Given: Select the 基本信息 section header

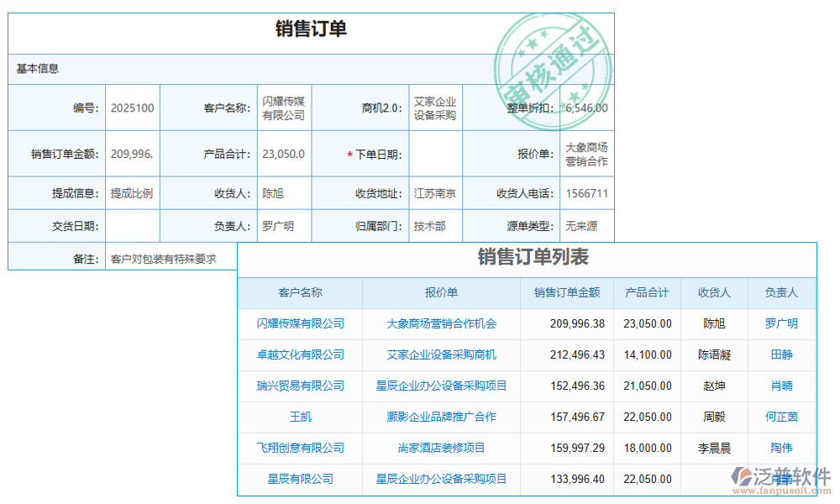Looking at the screenshot, I should coord(37,69).
